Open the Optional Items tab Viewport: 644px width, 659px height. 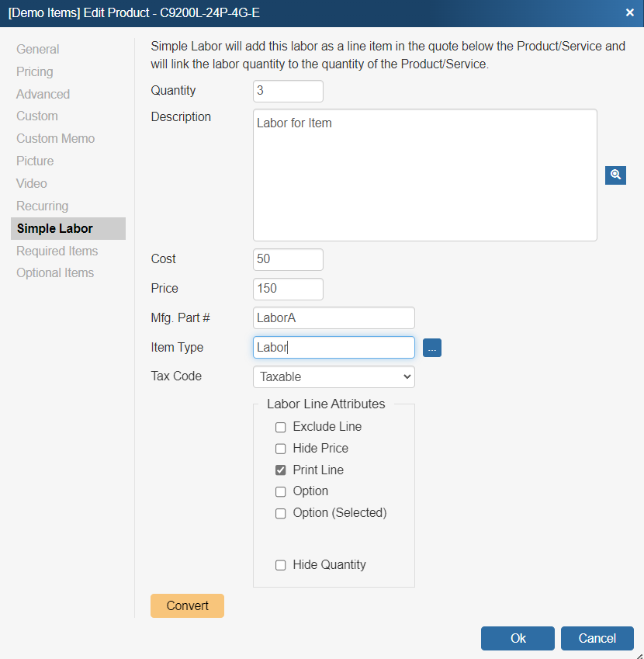55,273
